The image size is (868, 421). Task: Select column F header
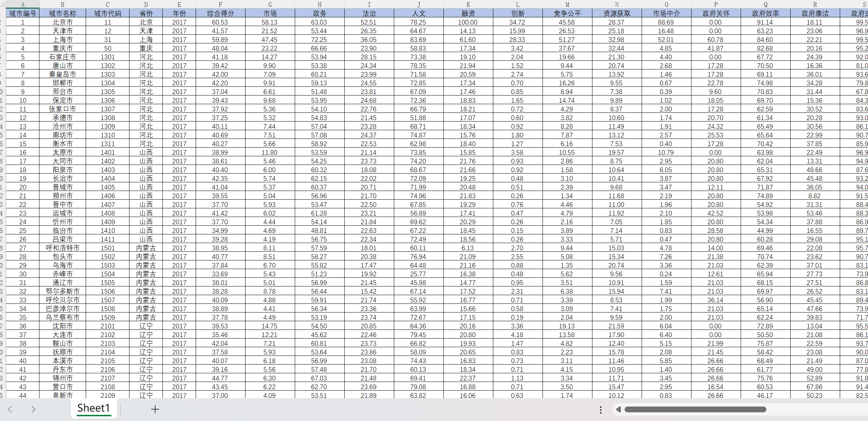[x=221, y=4]
